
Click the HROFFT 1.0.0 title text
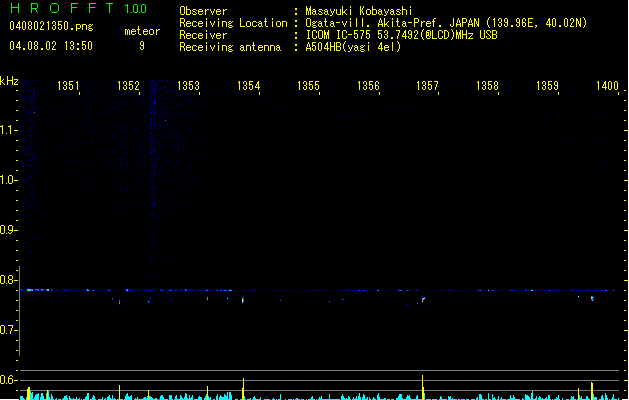point(79,8)
